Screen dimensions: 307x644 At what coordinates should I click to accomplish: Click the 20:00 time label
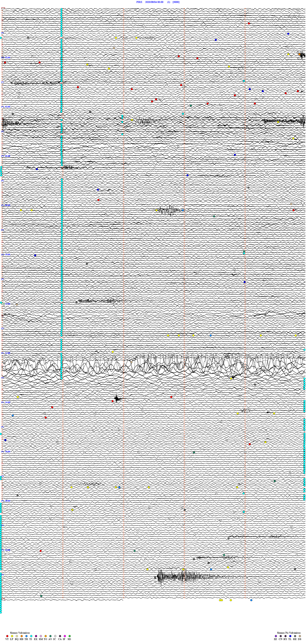click(8, 501)
